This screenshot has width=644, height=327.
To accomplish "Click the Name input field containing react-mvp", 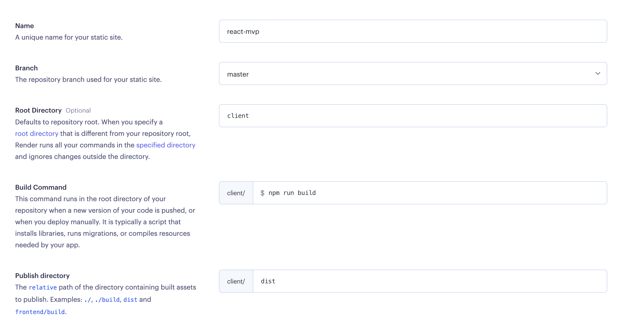I will tap(413, 31).
